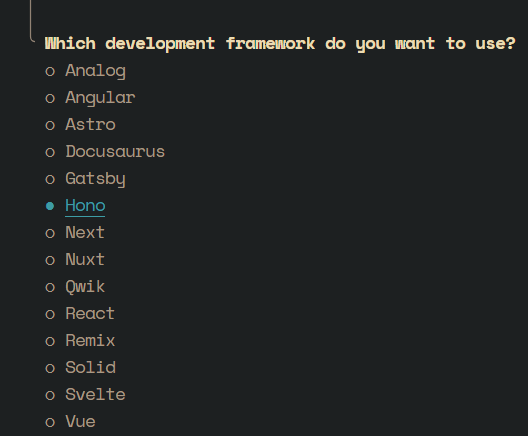The width and height of the screenshot is (528, 436).
Task: Click the empty circle beside Analog
Action: (x=50, y=71)
